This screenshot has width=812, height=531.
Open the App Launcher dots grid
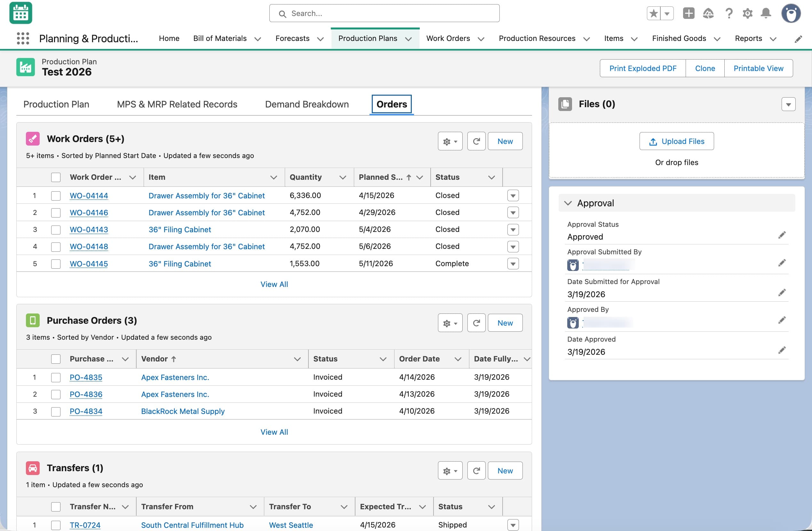click(23, 38)
